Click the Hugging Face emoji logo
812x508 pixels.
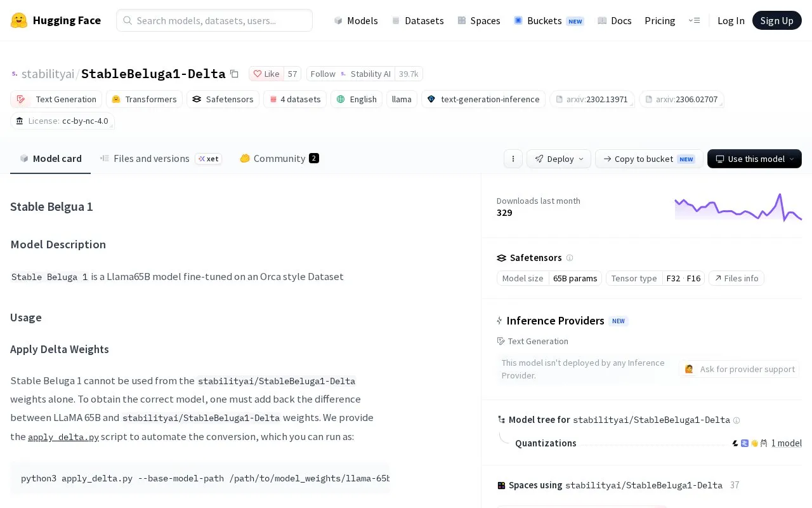[x=19, y=20]
